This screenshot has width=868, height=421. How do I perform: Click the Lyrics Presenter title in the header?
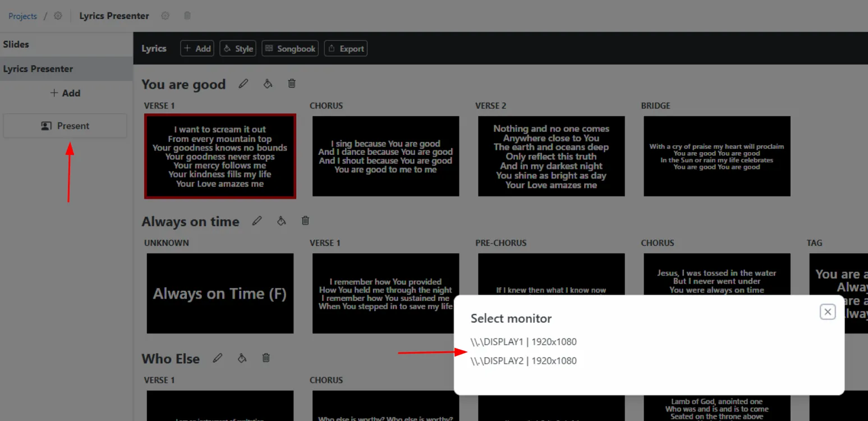coord(114,16)
